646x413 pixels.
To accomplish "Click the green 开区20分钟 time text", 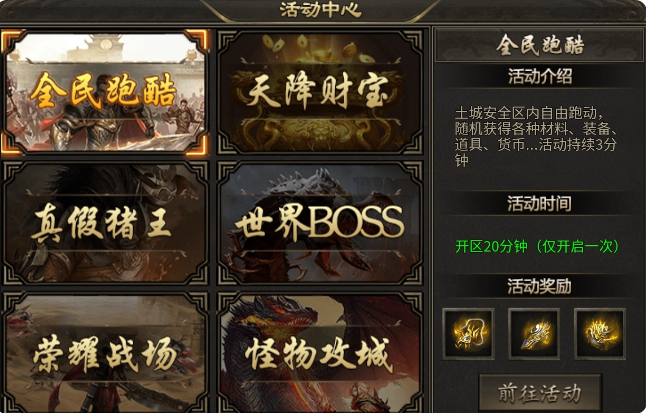I will click(x=537, y=246).
